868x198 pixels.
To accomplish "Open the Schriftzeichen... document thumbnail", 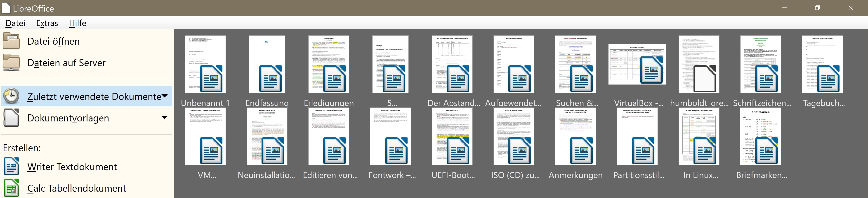I will 760,64.
